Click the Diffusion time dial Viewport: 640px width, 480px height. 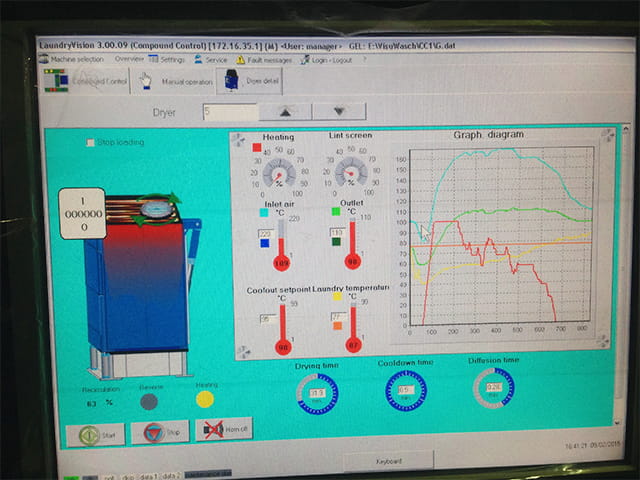click(x=494, y=388)
